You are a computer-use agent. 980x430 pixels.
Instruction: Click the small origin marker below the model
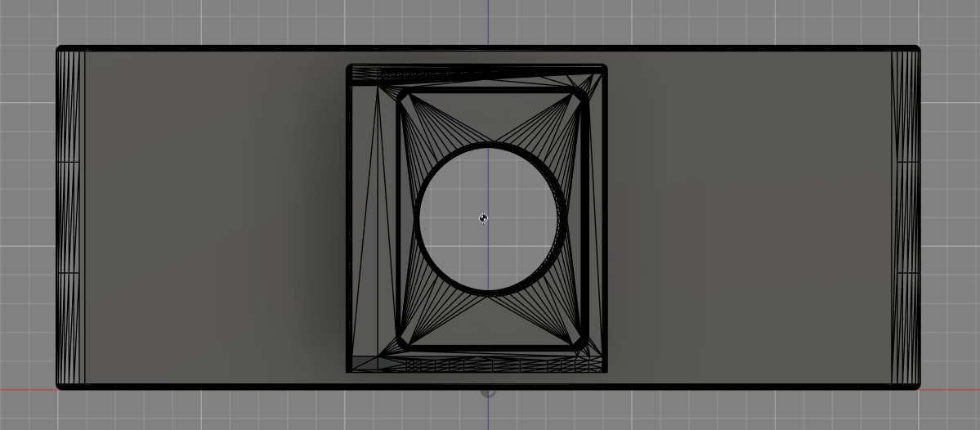[487, 392]
